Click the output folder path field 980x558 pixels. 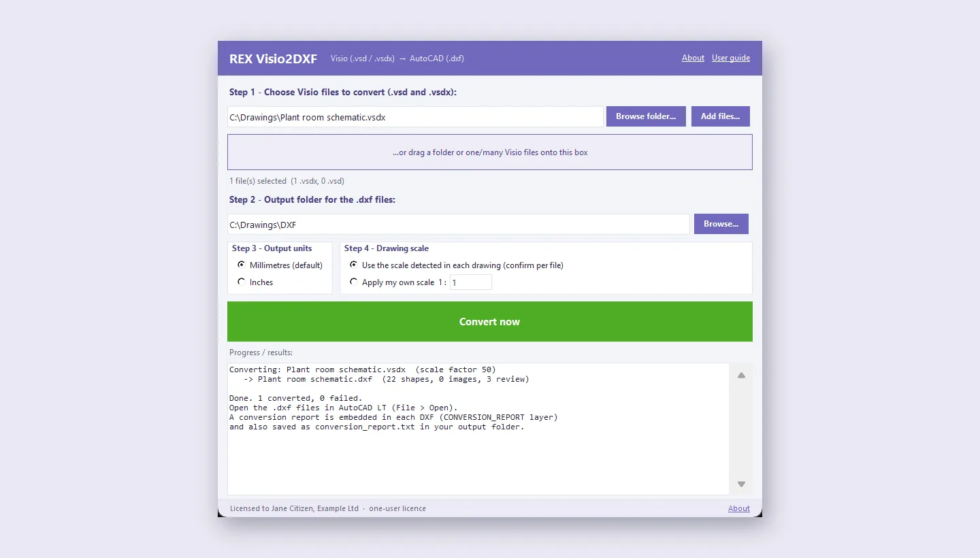tap(459, 225)
